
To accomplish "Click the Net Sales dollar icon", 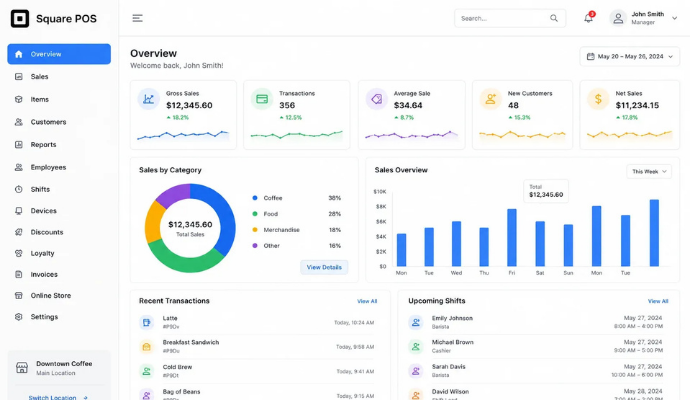I will point(598,99).
